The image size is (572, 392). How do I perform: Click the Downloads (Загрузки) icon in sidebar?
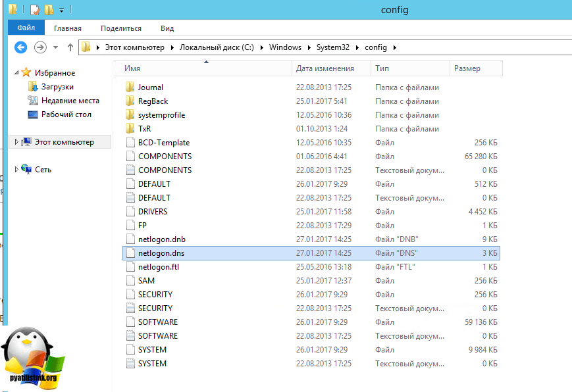34,87
